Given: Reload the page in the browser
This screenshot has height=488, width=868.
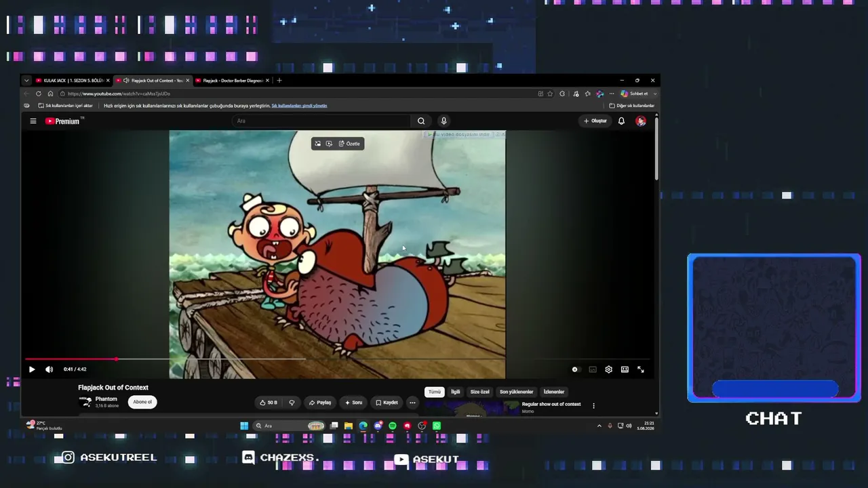Looking at the screenshot, I should pos(39,94).
